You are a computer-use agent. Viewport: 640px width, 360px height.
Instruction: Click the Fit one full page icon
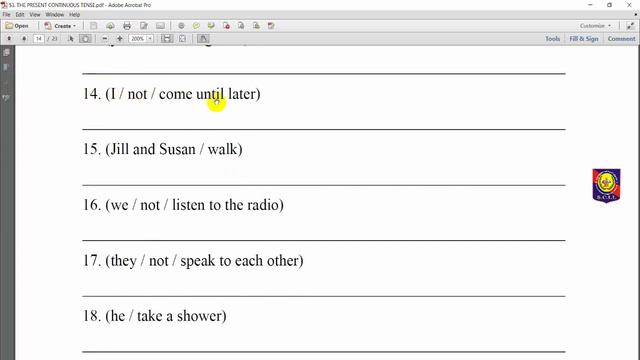tap(182, 38)
